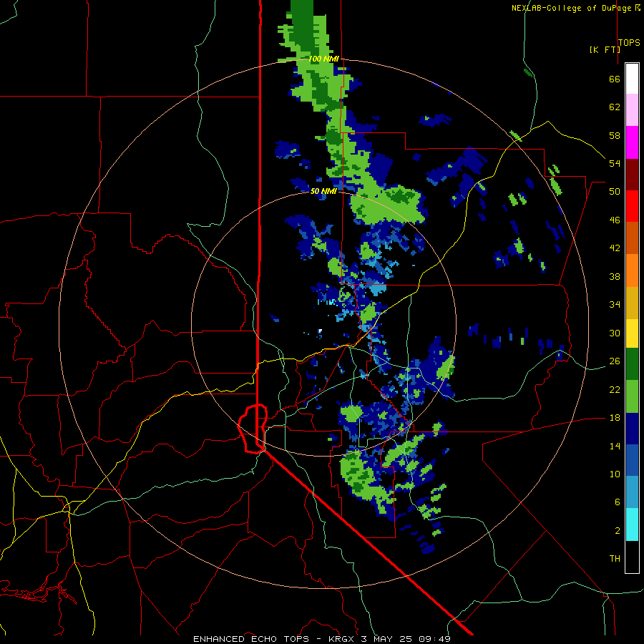This screenshot has height=644, width=644.
Task: Click the light blue 6-10 kft swatch
Action: click(632, 492)
